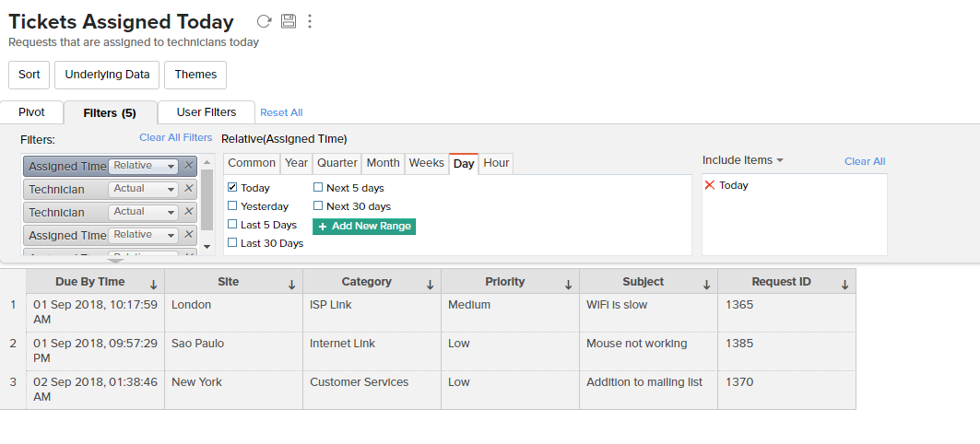Open the more options kebab menu

[x=310, y=21]
